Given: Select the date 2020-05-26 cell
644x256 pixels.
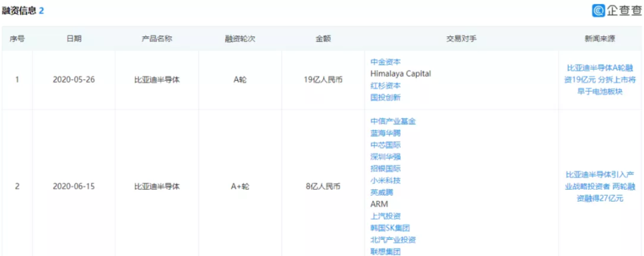Looking at the screenshot, I should tap(74, 80).
